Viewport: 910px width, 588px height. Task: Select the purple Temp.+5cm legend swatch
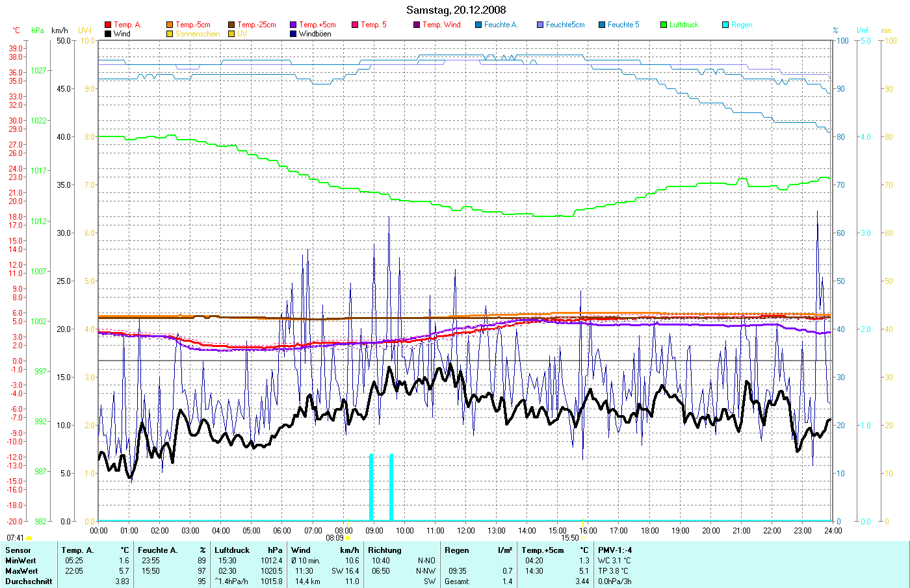(x=293, y=25)
